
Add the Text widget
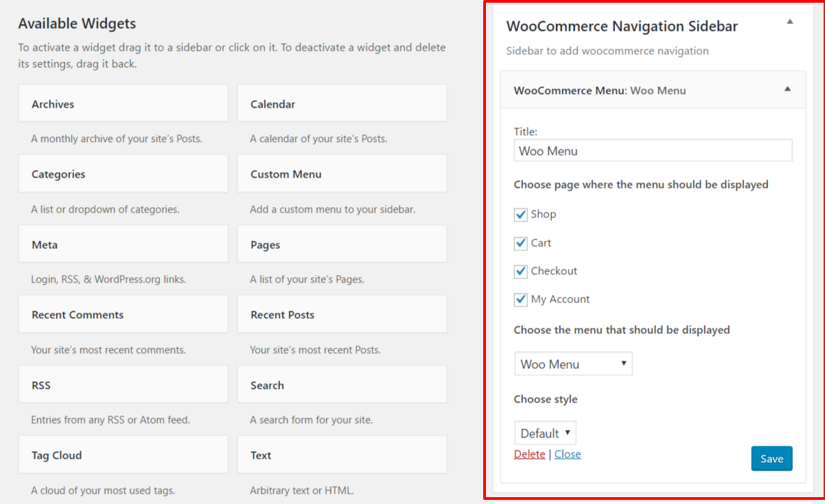click(342, 455)
